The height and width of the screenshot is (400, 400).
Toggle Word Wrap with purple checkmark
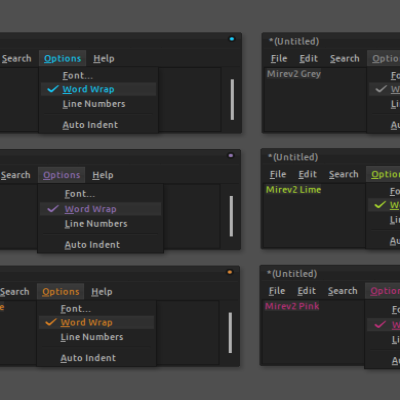(x=100, y=209)
